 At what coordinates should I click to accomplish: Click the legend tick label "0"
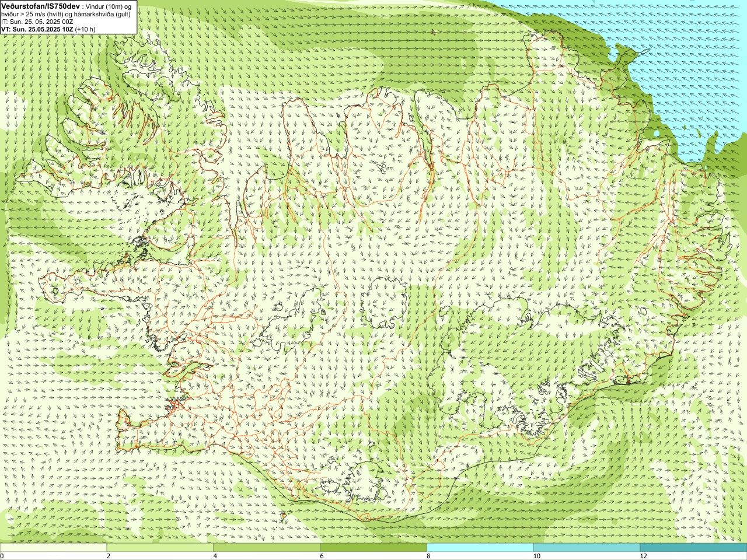tap(2, 556)
